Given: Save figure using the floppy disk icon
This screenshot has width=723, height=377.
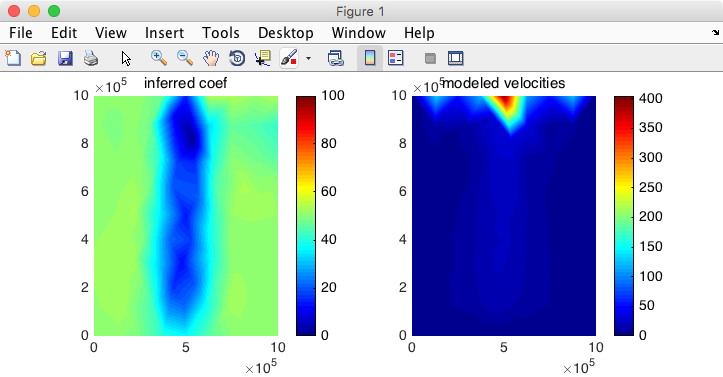Looking at the screenshot, I should click(65, 58).
